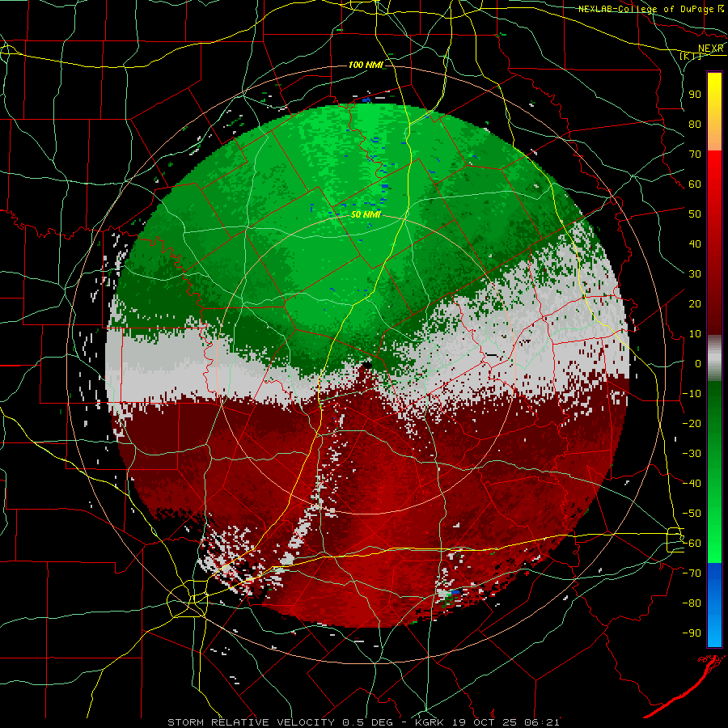Click the positive 90 scale value
Screen dimensions: 728x728
(695, 95)
